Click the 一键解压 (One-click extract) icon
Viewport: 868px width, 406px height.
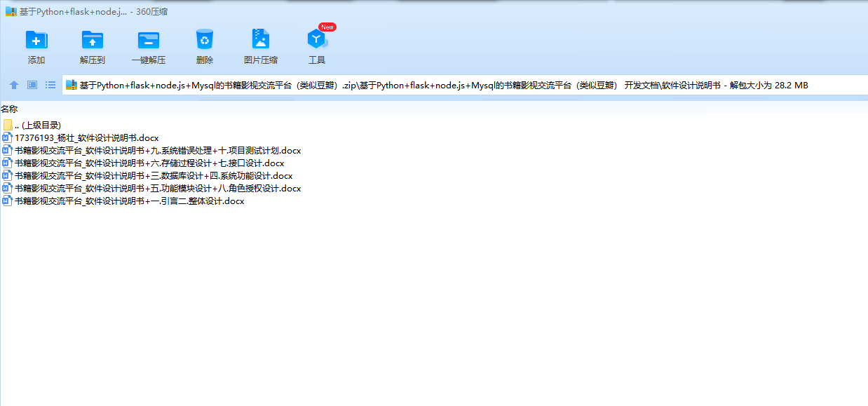(149, 40)
